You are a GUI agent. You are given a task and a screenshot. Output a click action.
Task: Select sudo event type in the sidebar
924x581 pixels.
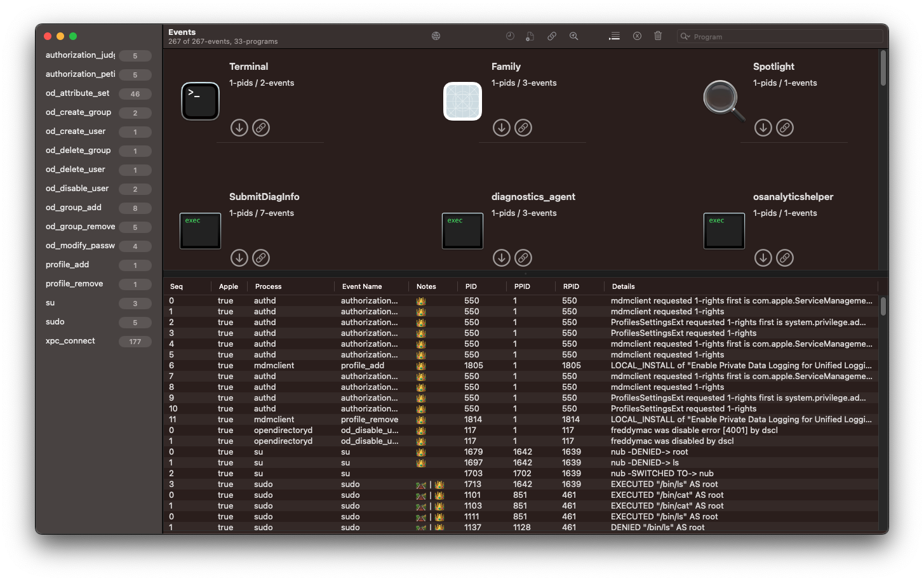click(98, 322)
